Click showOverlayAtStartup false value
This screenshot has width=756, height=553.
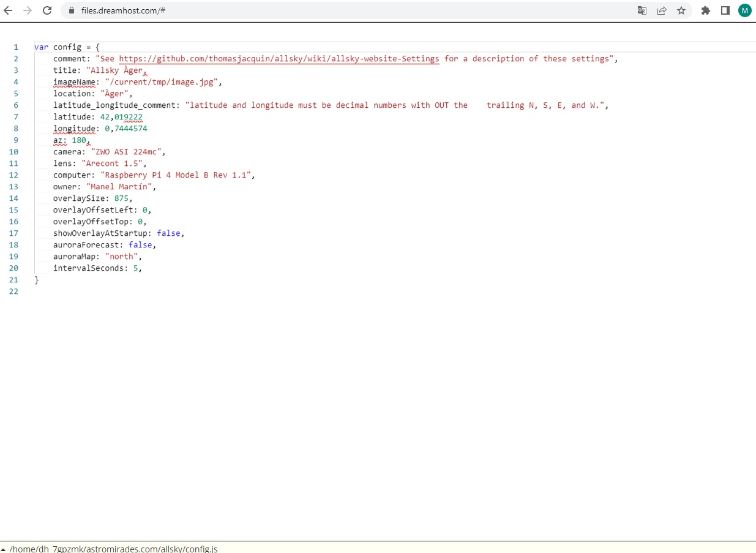(x=168, y=233)
